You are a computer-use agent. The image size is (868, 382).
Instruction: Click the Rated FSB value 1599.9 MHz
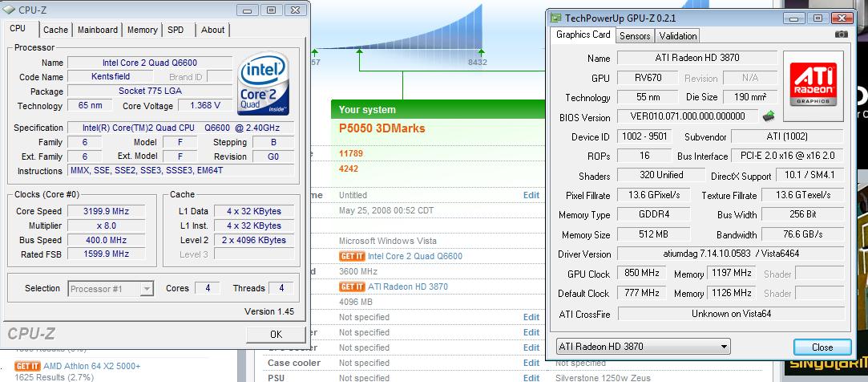106,254
